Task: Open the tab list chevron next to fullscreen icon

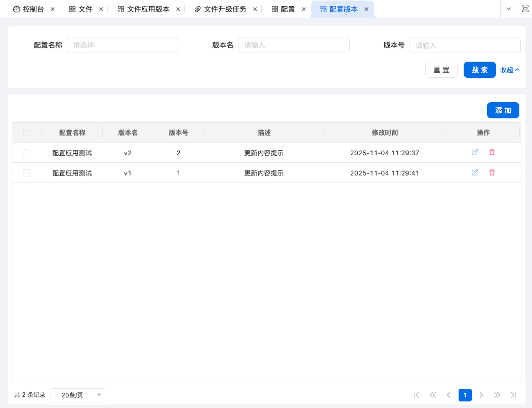Action: tap(508, 9)
